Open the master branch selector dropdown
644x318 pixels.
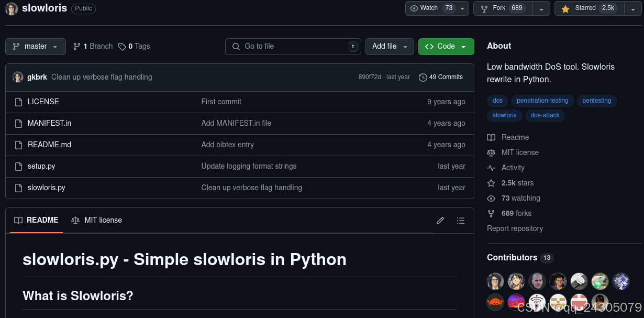[36, 47]
